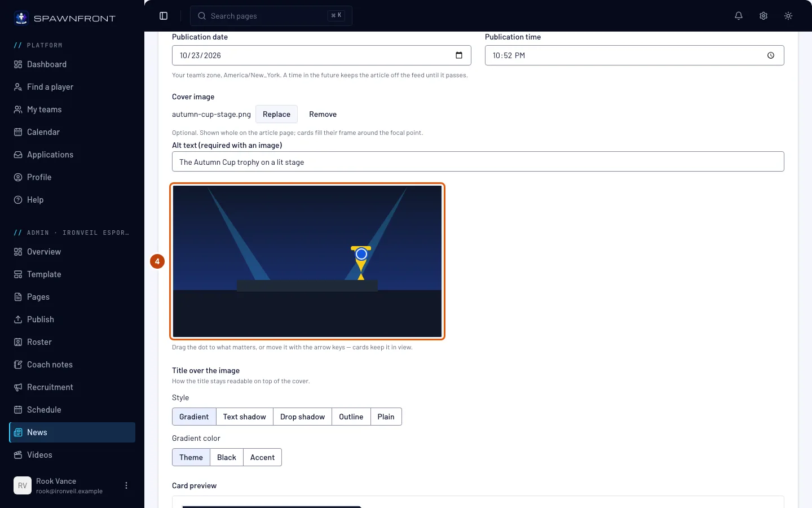Choose Theme gradient color
812x508 pixels.
191,457
